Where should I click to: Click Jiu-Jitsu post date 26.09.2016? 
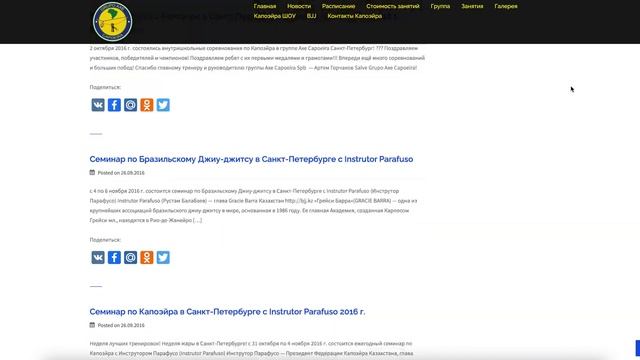[132, 173]
